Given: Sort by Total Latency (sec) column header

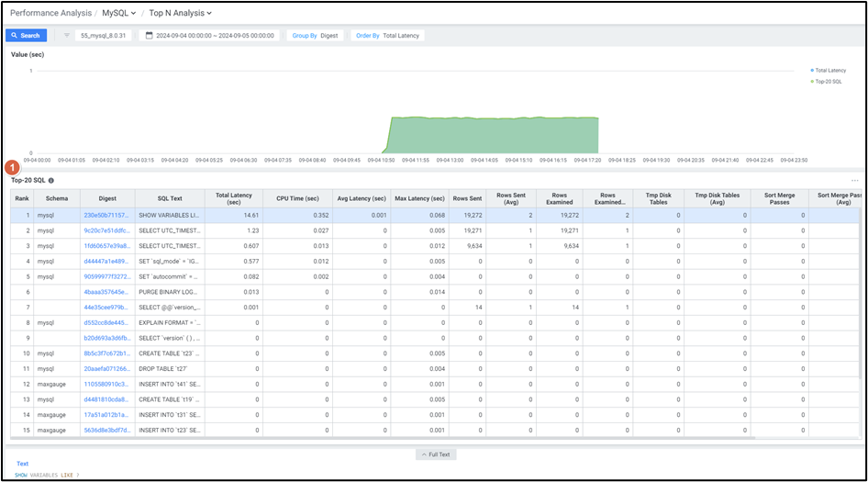Looking at the screenshot, I should (x=234, y=198).
